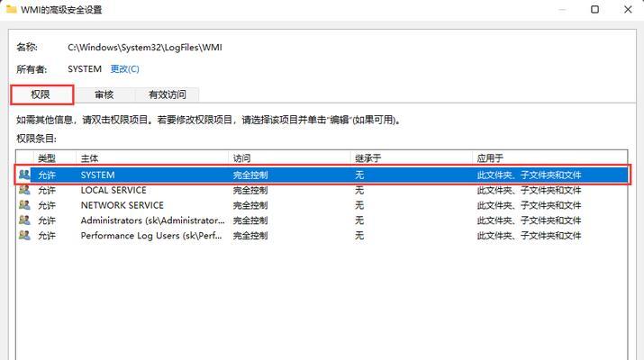
Task: Switch to the 权限 tab
Action: coord(41,94)
